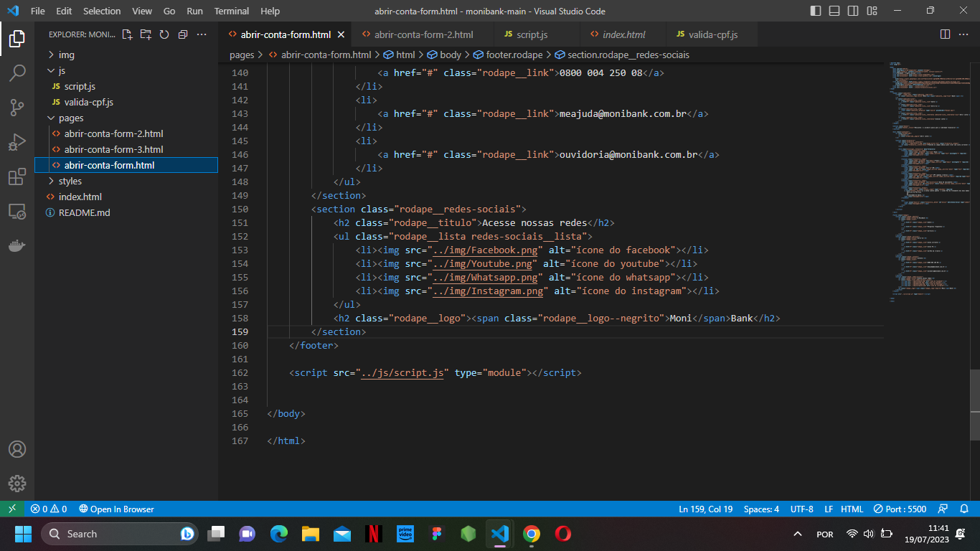This screenshot has width=980, height=551.
Task: Open the notifications bell
Action: click(964, 509)
